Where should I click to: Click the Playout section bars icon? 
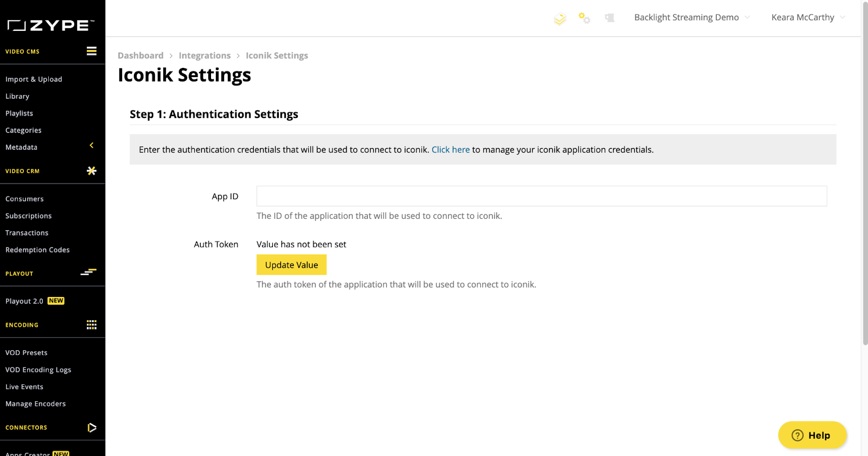(x=88, y=272)
